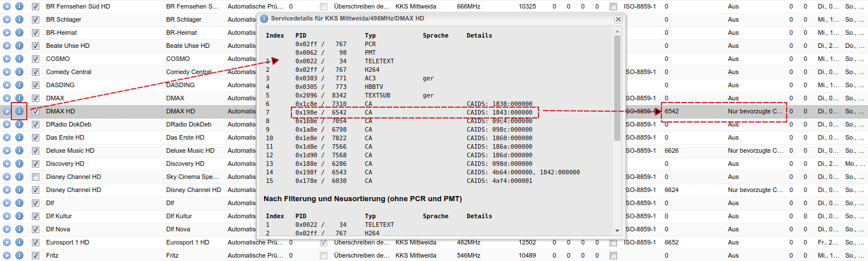Select the 10489 cell in Fritz row

[x=527, y=255]
